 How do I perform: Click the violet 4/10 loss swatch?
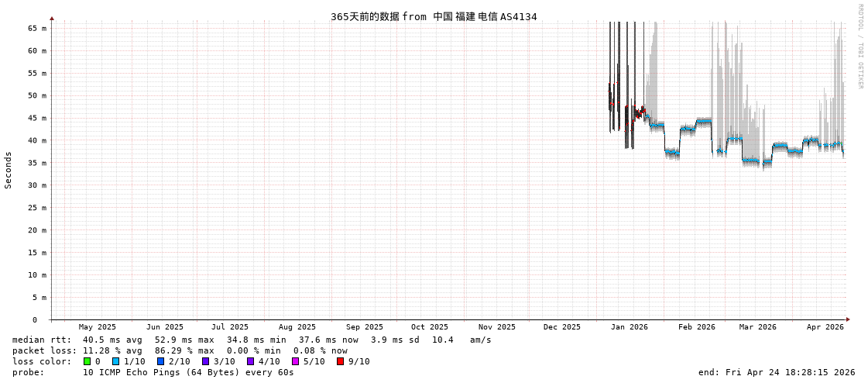pos(250,361)
